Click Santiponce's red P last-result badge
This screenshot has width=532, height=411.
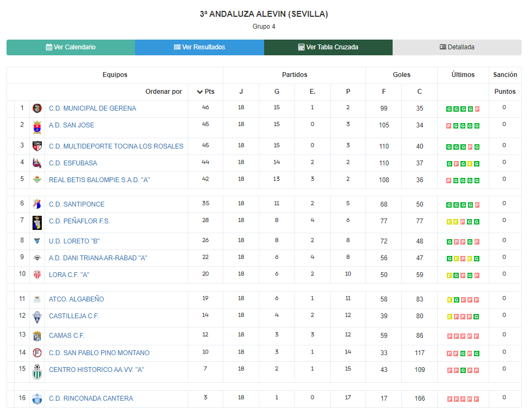tap(477, 205)
